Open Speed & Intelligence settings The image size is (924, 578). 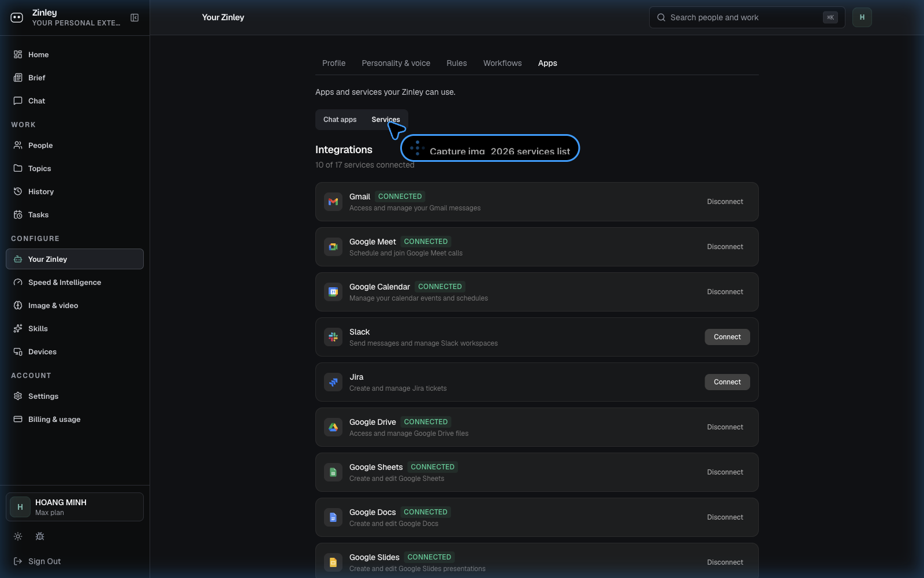74,282
